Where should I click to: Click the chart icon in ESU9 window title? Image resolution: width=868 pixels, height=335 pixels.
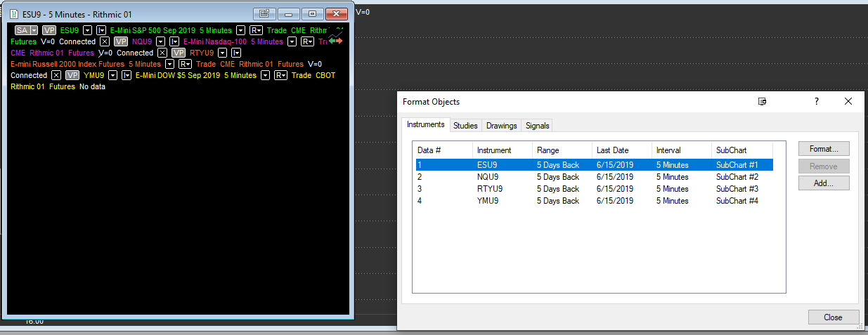point(13,14)
